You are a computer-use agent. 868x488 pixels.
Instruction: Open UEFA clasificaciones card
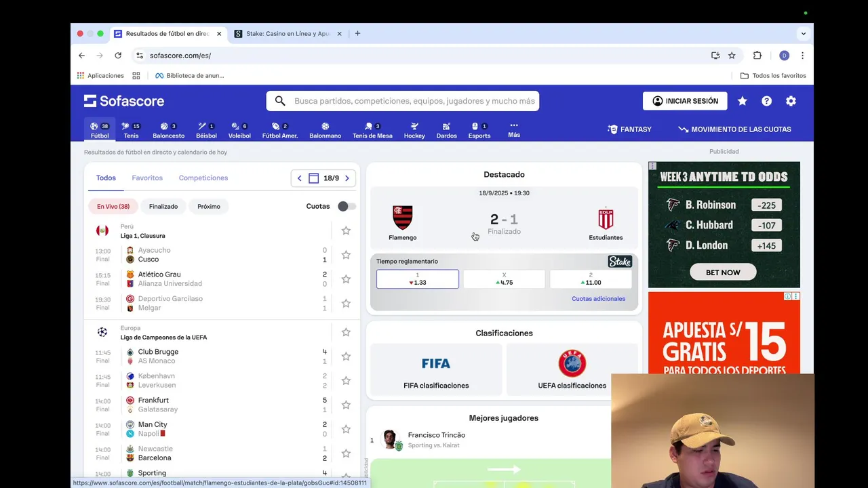572,369
